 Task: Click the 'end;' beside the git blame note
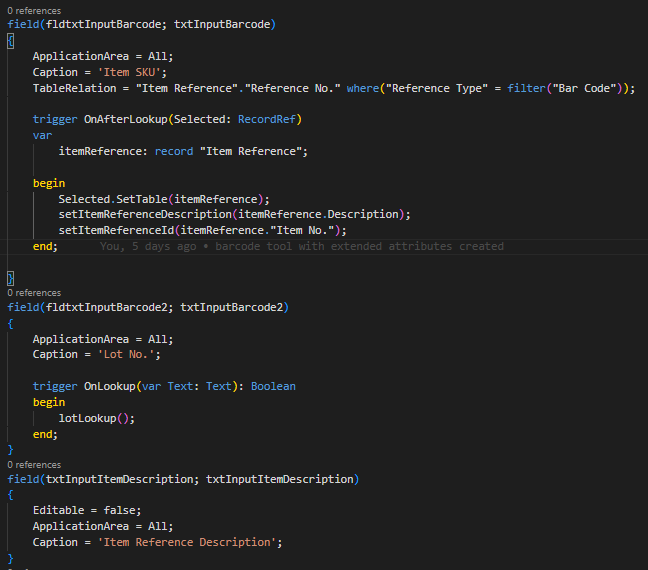coord(45,246)
